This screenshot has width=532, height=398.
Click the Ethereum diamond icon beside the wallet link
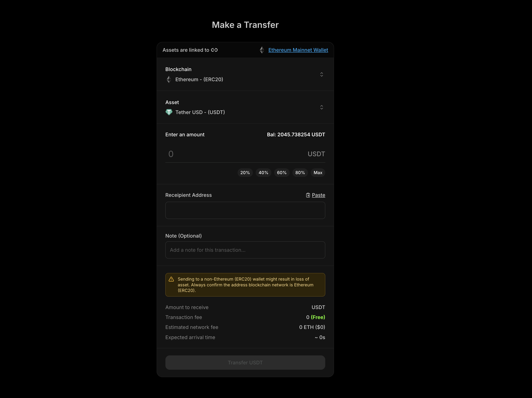[262, 50]
